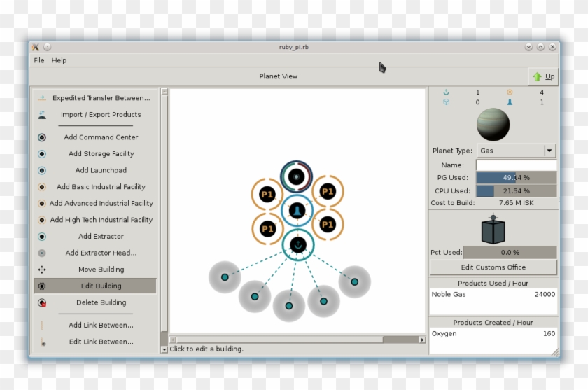The width and height of the screenshot is (588, 390).
Task: Click the planet Name input field
Action: (517, 165)
